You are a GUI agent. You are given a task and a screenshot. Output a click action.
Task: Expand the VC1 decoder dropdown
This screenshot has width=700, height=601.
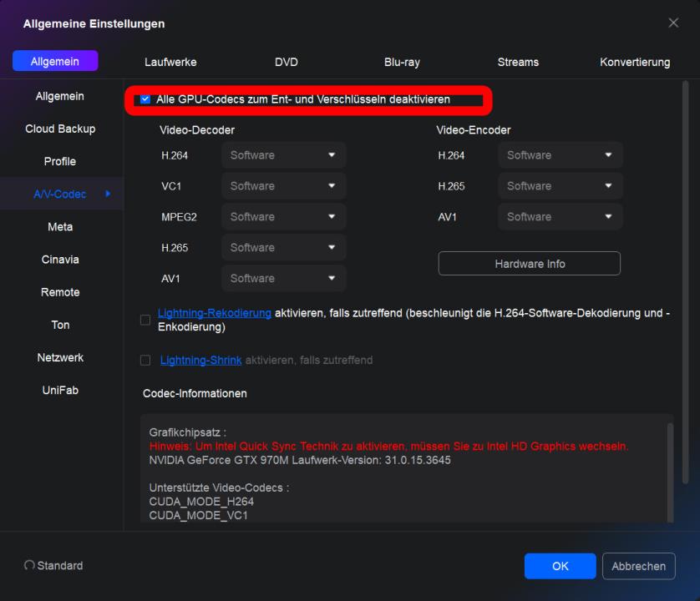point(283,186)
